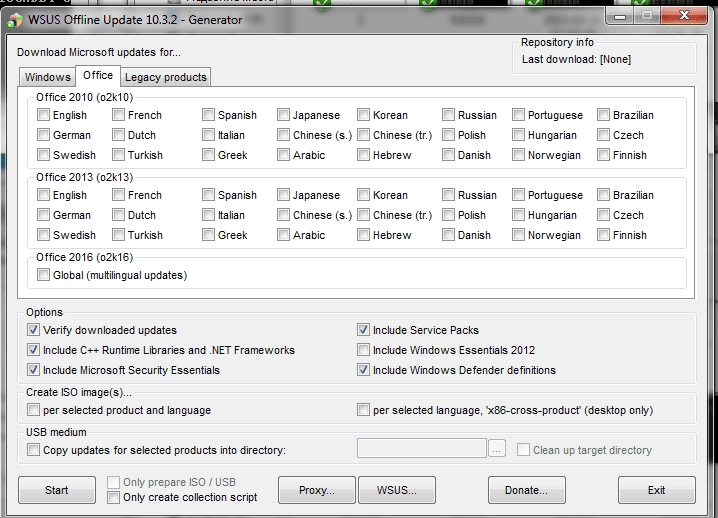
Task: Check Norwegian under Office 2013
Action: (x=518, y=235)
